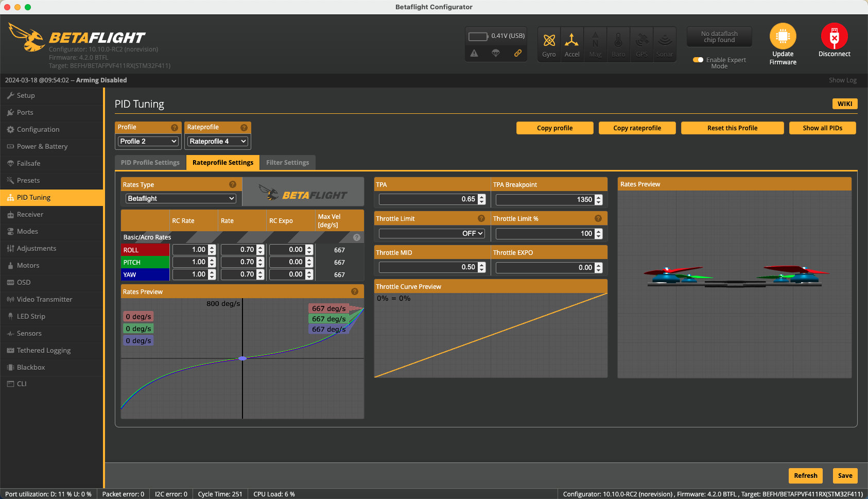Image resolution: width=868 pixels, height=499 pixels.
Task: Click the Refresh button
Action: point(806,476)
